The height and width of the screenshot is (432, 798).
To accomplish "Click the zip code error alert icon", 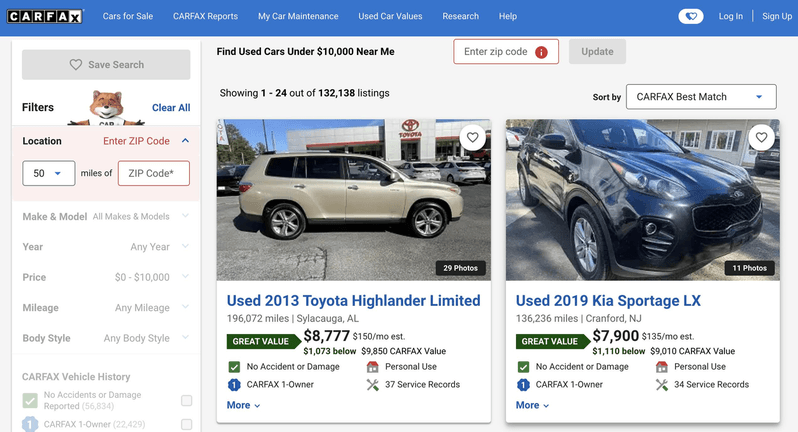I will pos(541,52).
